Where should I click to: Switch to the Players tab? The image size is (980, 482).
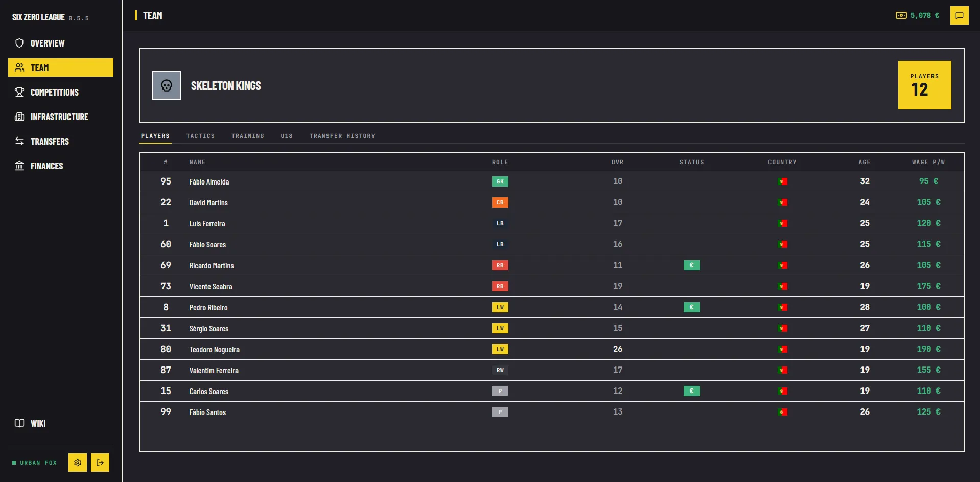[155, 136]
